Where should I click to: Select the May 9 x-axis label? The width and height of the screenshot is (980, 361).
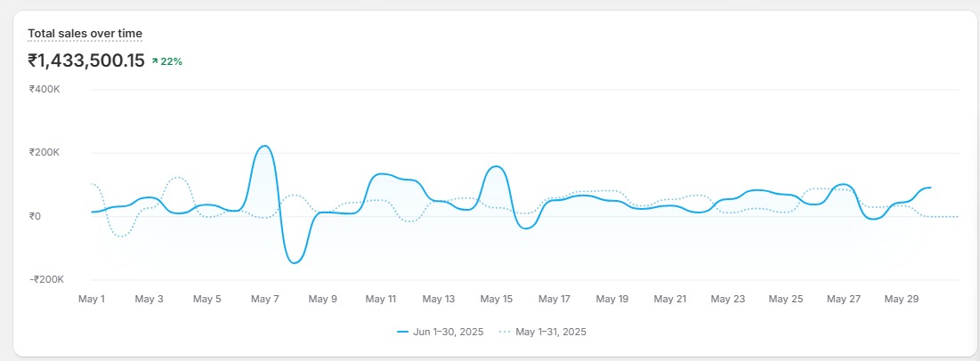pyautogui.click(x=322, y=300)
